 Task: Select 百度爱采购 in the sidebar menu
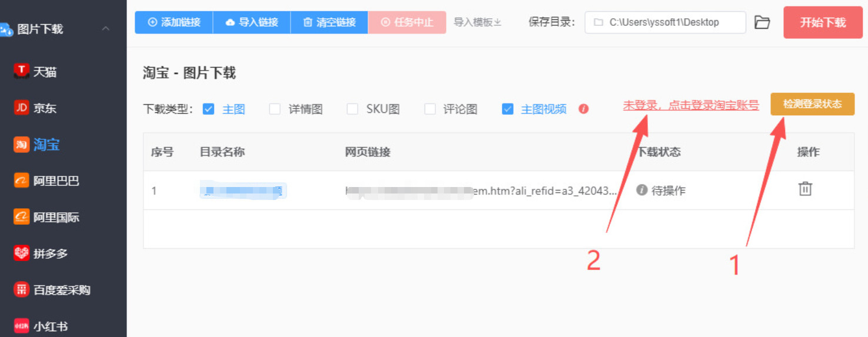(x=62, y=290)
